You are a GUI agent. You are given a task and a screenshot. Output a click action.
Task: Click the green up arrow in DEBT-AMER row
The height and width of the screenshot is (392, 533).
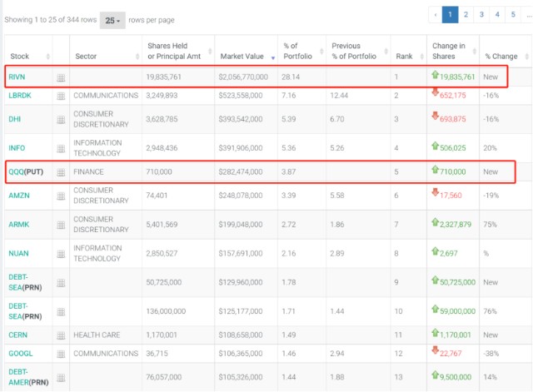point(435,375)
